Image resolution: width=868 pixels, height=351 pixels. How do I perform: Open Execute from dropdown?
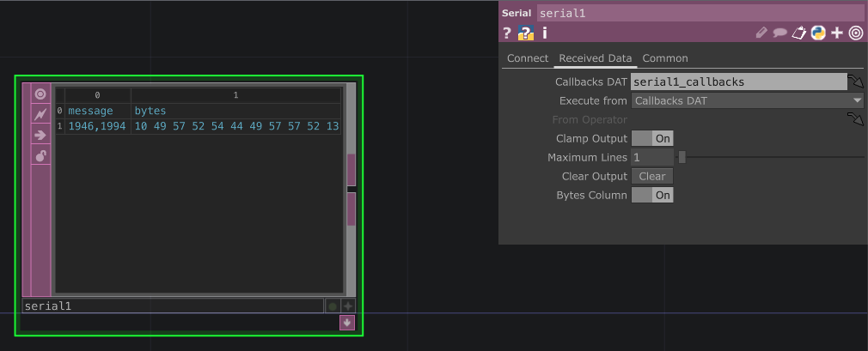[x=748, y=100]
